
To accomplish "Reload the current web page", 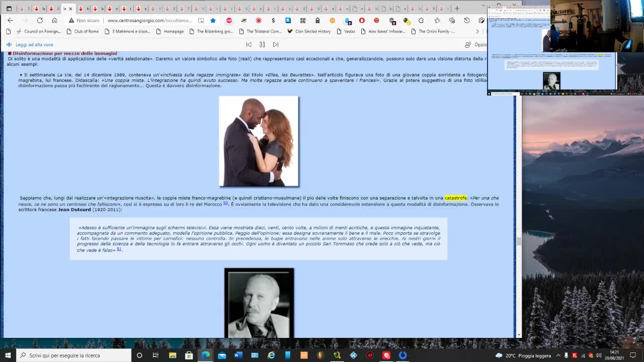I will point(40,21).
